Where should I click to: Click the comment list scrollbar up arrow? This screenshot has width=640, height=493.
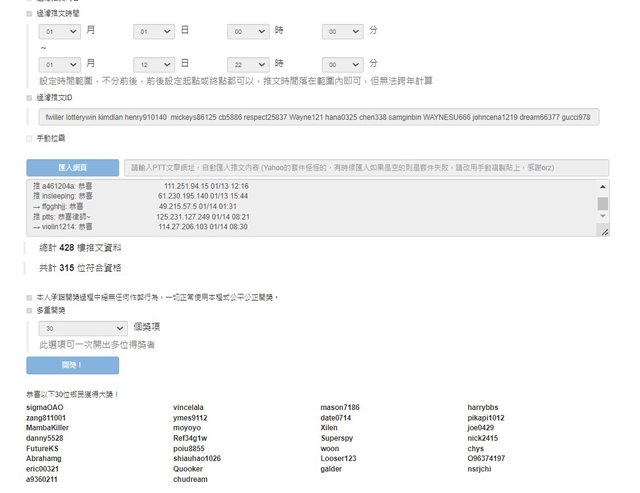[603, 186]
